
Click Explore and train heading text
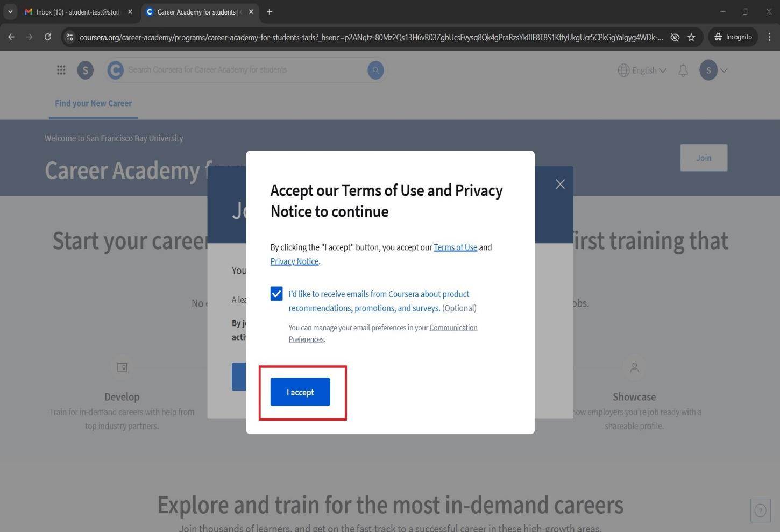coord(391,505)
